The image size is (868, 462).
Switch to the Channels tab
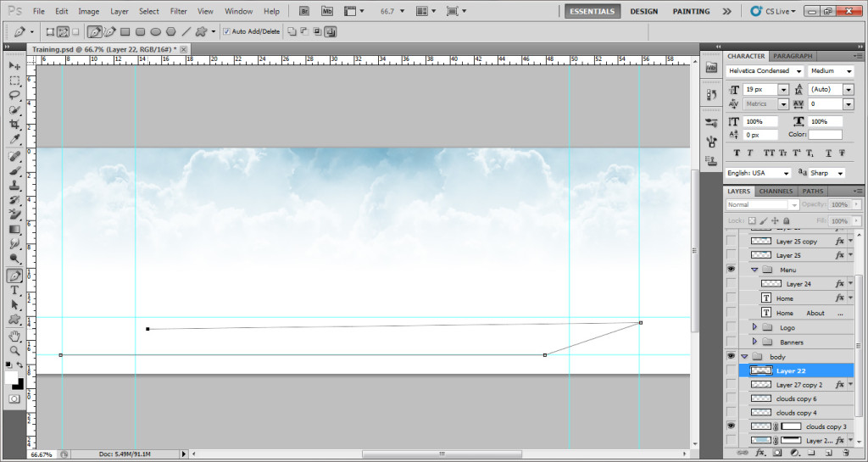pos(776,191)
